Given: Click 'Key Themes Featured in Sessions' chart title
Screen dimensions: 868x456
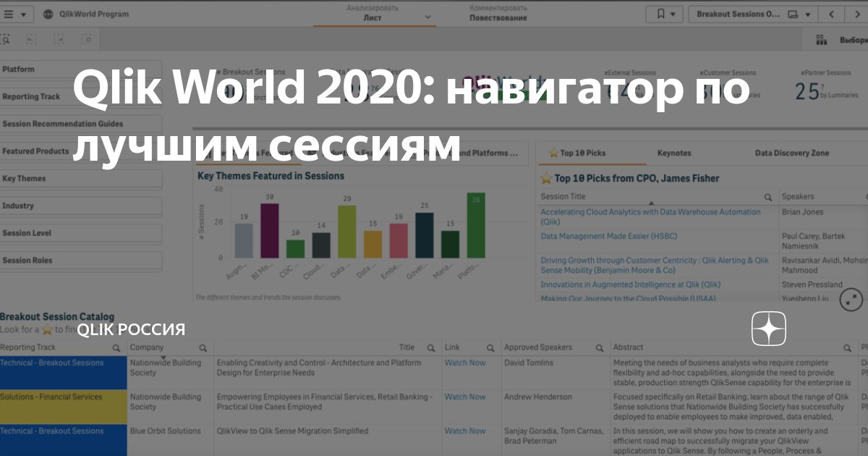Looking at the screenshot, I should [x=271, y=176].
